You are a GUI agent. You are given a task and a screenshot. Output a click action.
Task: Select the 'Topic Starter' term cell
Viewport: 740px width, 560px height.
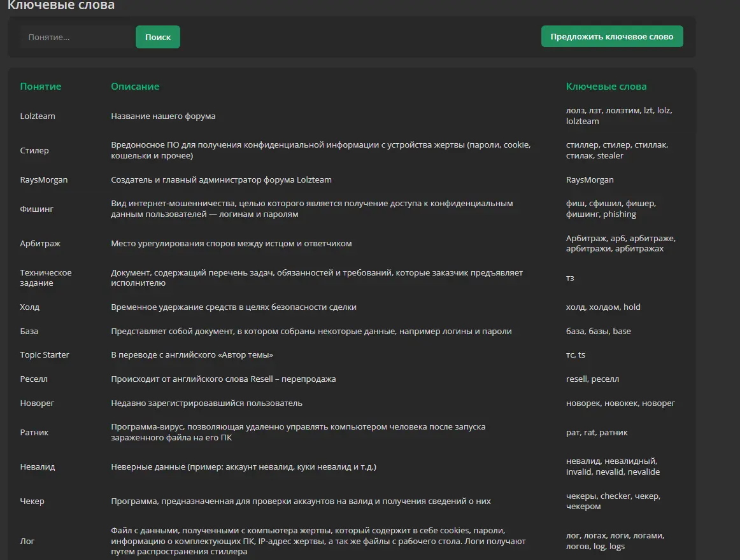45,355
